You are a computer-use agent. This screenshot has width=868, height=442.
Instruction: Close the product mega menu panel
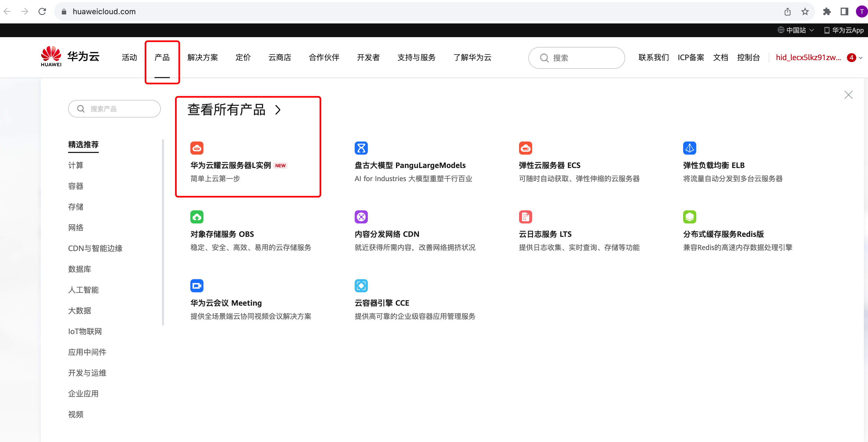click(848, 95)
